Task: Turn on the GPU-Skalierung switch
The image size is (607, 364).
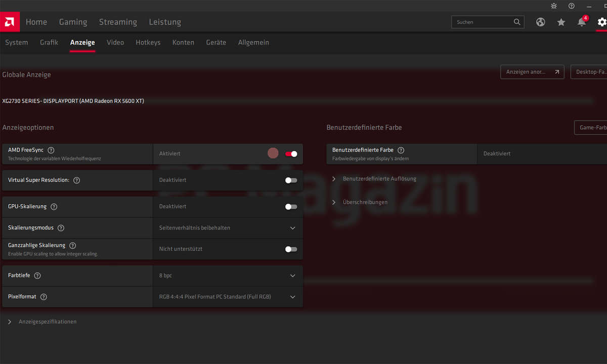Action: [291, 206]
